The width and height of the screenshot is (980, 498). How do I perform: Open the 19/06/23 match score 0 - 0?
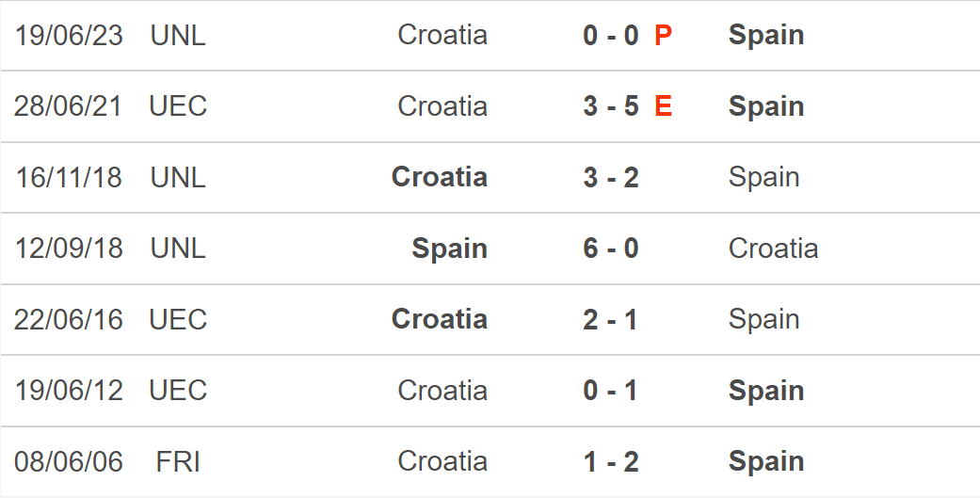point(611,36)
